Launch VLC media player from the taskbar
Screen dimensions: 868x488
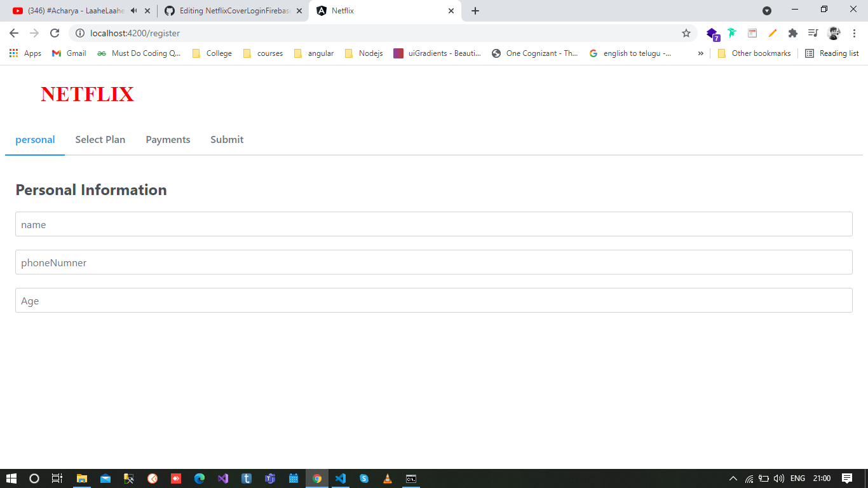click(387, 478)
